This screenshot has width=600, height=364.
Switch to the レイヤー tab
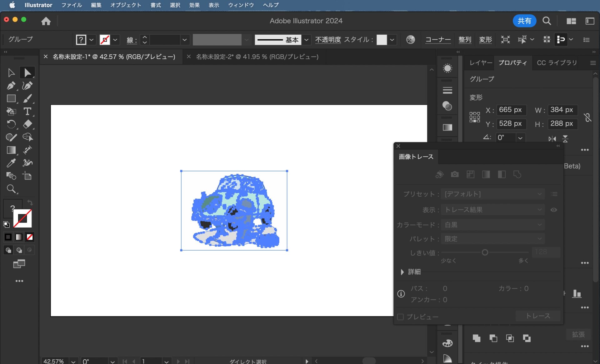pos(480,62)
